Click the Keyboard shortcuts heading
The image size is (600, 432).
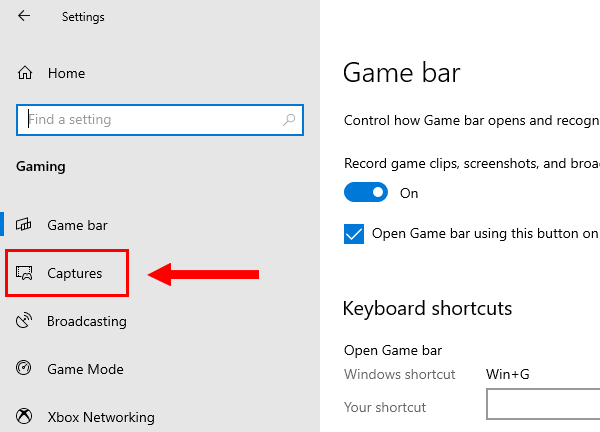pos(427,308)
